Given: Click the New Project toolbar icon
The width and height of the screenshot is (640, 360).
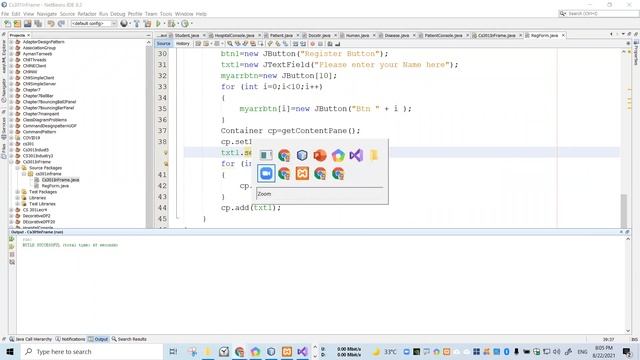Looking at the screenshot, I should [17, 24].
